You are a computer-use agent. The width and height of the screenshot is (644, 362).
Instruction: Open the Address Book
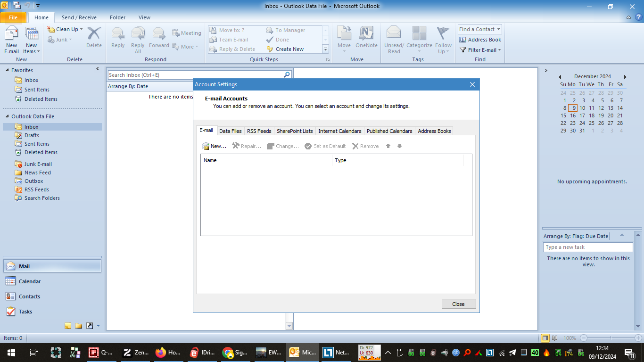click(x=480, y=40)
